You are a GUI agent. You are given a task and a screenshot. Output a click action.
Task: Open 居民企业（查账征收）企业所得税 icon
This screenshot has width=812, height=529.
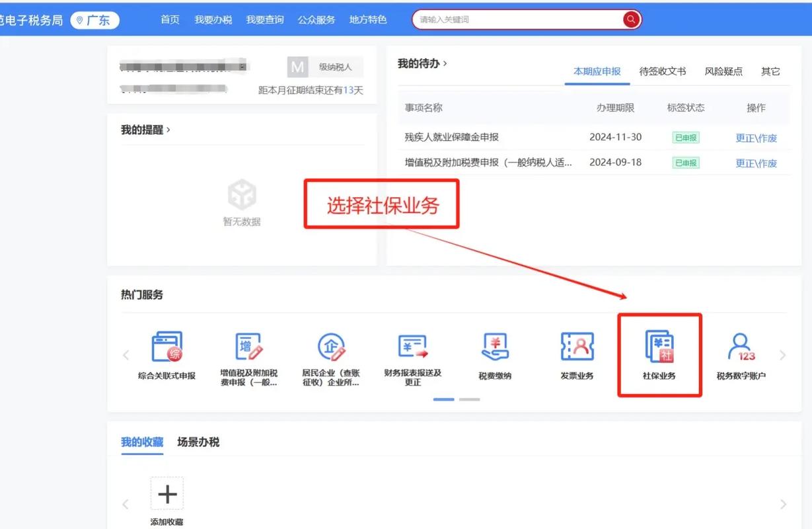pos(331,346)
